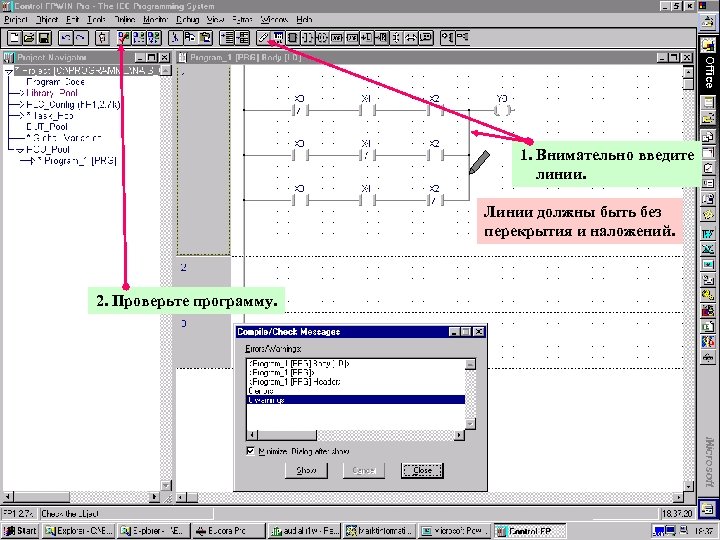The image size is (720, 540).
Task: Open the Object menu
Action: (47, 19)
